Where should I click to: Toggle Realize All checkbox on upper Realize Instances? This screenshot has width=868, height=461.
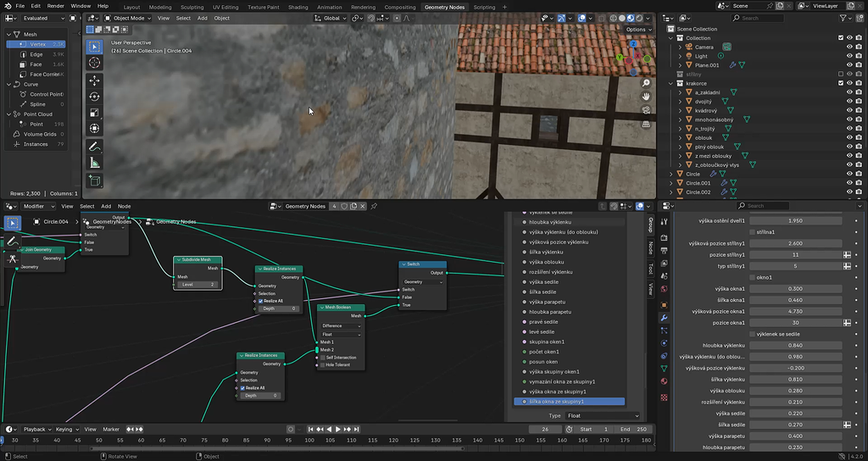[x=261, y=301]
